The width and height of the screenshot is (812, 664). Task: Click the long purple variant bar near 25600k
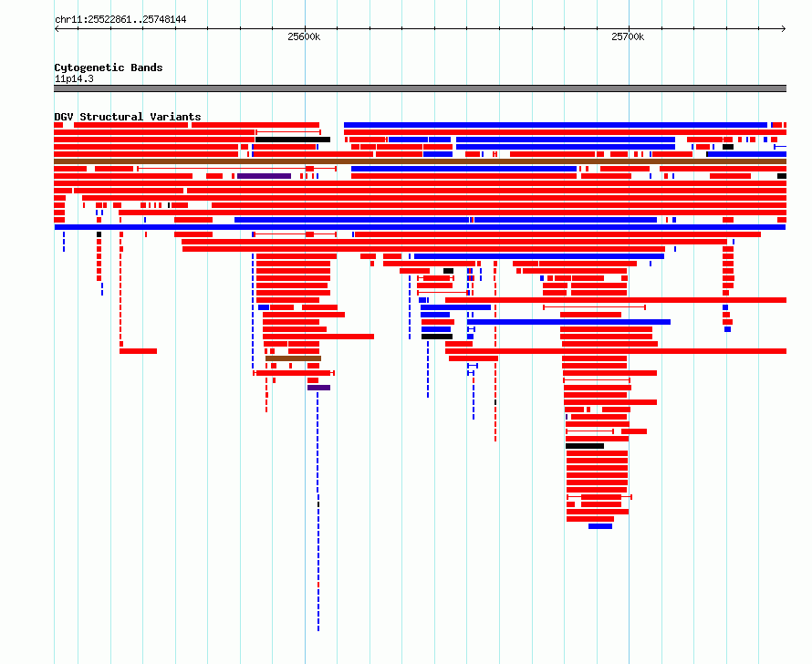(264, 176)
